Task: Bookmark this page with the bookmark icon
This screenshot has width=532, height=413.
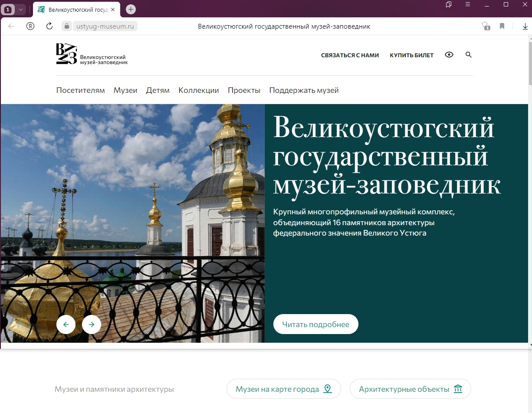Action: 502,26
